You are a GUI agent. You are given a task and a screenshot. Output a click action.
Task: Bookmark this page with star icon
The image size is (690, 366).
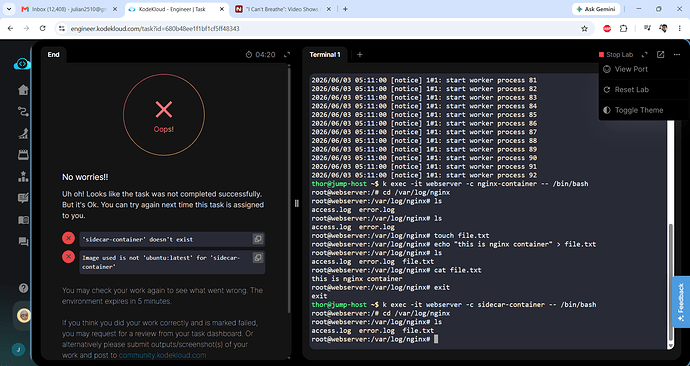click(584, 29)
